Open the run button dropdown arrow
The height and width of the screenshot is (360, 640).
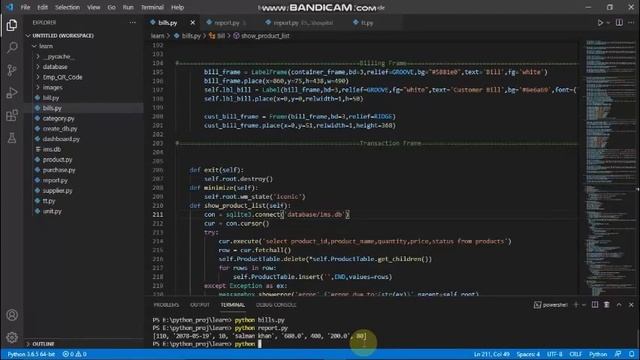click(x=608, y=23)
